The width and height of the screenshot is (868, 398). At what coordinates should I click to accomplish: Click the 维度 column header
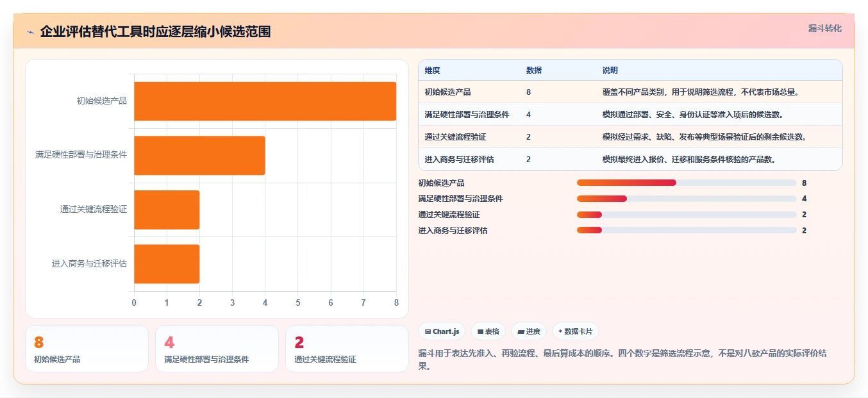coord(432,70)
